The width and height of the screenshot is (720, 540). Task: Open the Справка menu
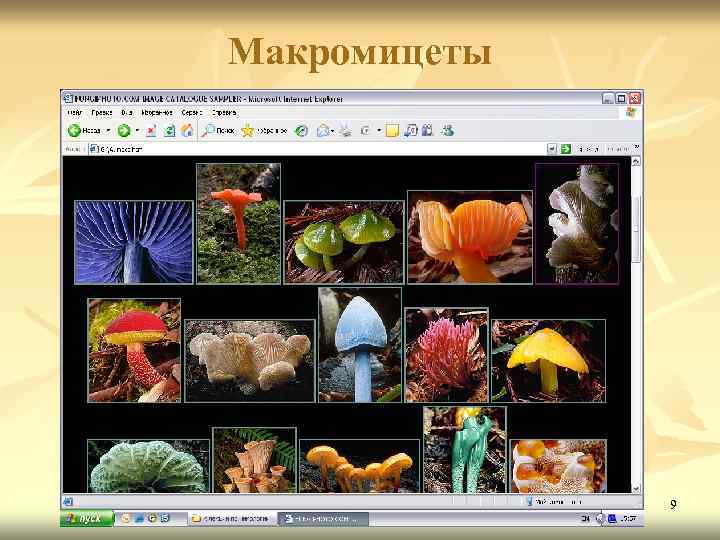tap(224, 112)
